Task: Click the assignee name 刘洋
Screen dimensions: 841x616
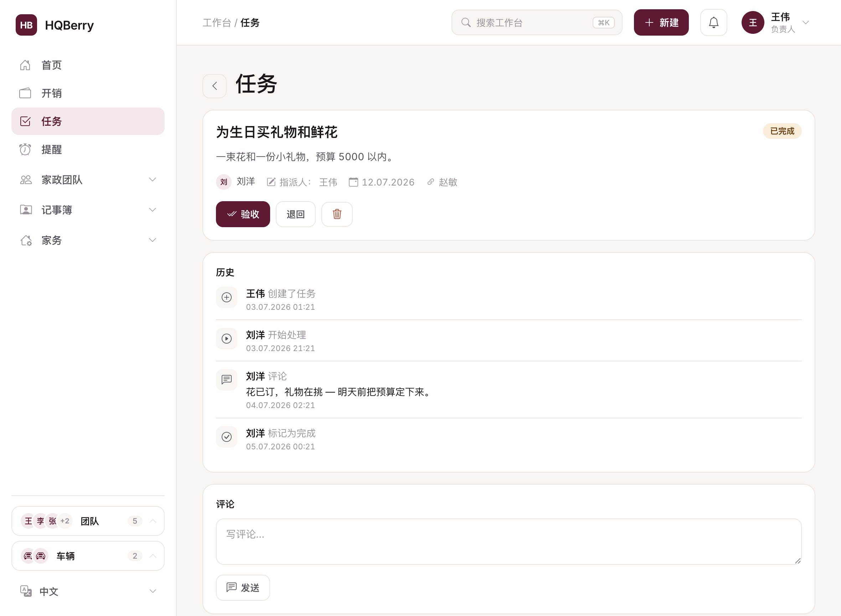Action: coord(246,182)
